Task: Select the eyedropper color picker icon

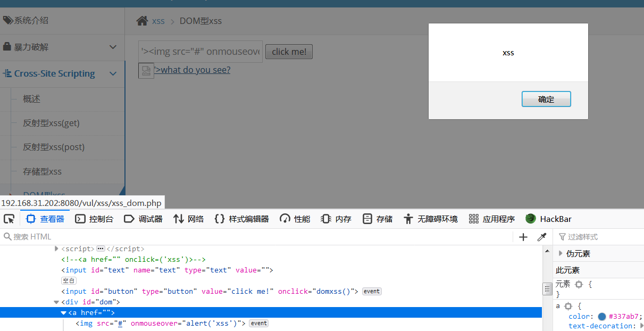Action: point(542,237)
